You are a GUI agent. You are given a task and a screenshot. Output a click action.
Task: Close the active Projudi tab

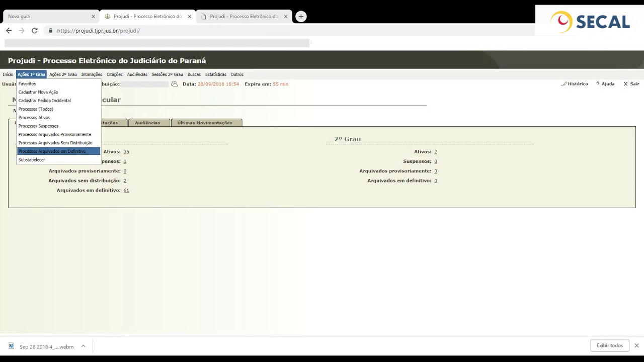tap(190, 17)
